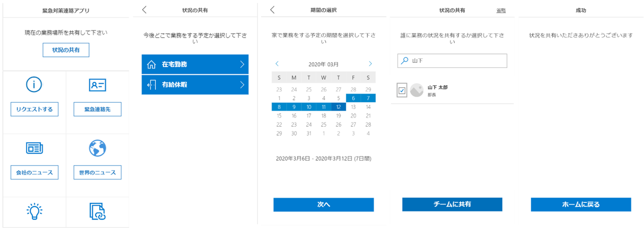644x232 pixels.
Task: Expand the 在宅勤務 option chevron
Action: [x=242, y=64]
